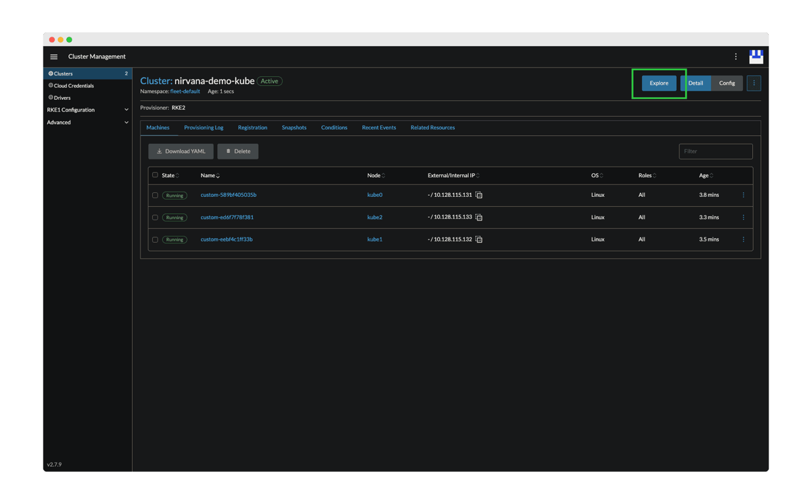
Task: Toggle the select-all machines checkbox
Action: point(156,175)
